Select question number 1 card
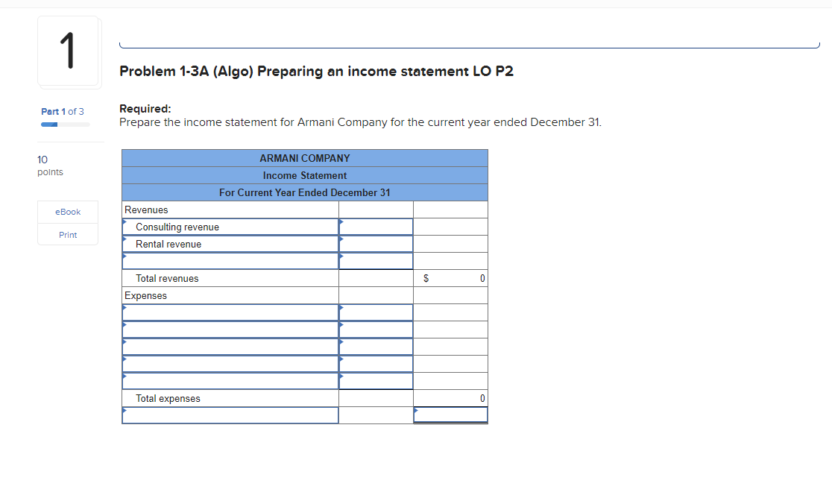 tap(68, 51)
